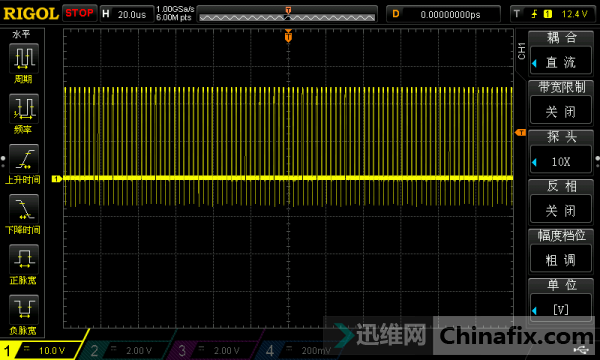
Task: Click the USB status icon
Action: pos(581,349)
